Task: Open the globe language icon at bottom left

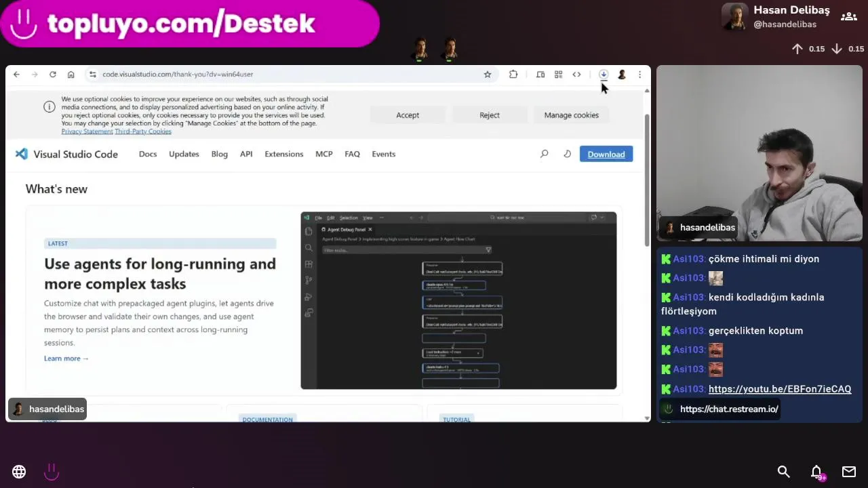Action: (19, 472)
